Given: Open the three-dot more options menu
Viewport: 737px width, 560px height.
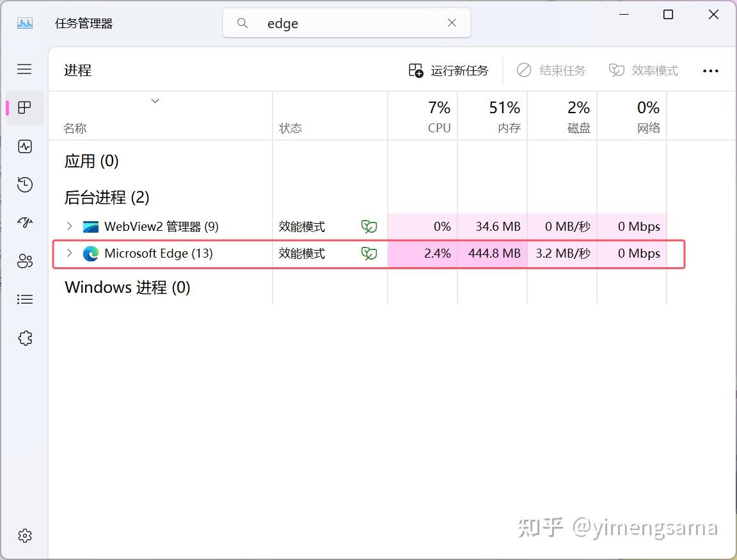Looking at the screenshot, I should point(710,71).
